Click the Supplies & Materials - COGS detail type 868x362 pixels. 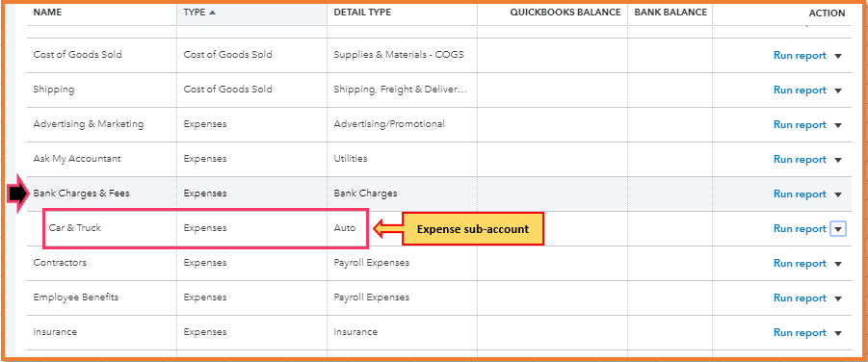coord(399,55)
